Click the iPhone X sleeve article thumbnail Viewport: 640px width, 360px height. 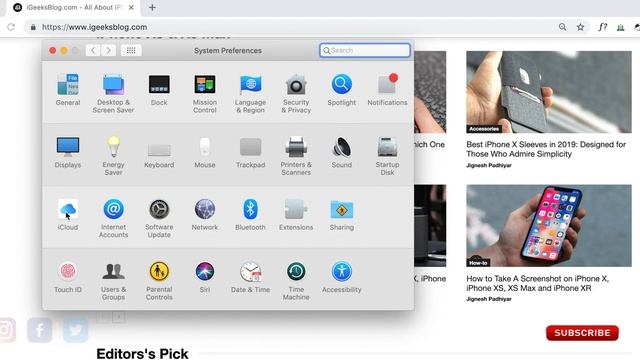click(549, 92)
